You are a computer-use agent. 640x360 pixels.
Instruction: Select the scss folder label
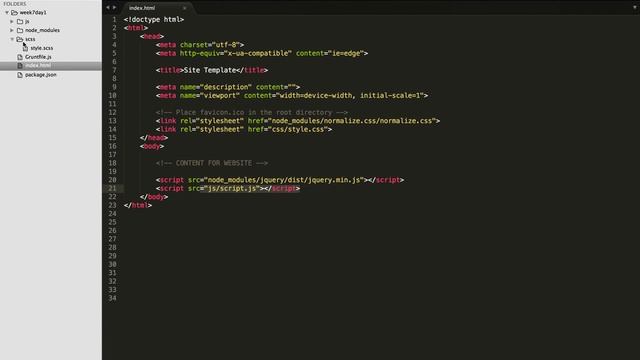pyautogui.click(x=30, y=39)
